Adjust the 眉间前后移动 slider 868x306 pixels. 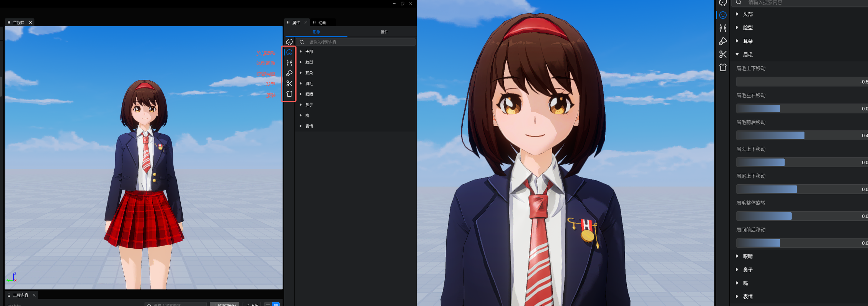pyautogui.click(x=802, y=243)
